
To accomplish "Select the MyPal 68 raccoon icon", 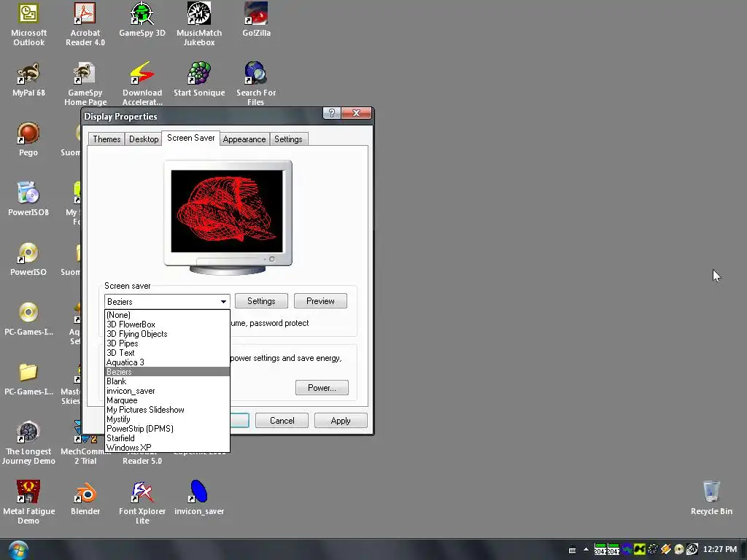I will click(x=28, y=80).
